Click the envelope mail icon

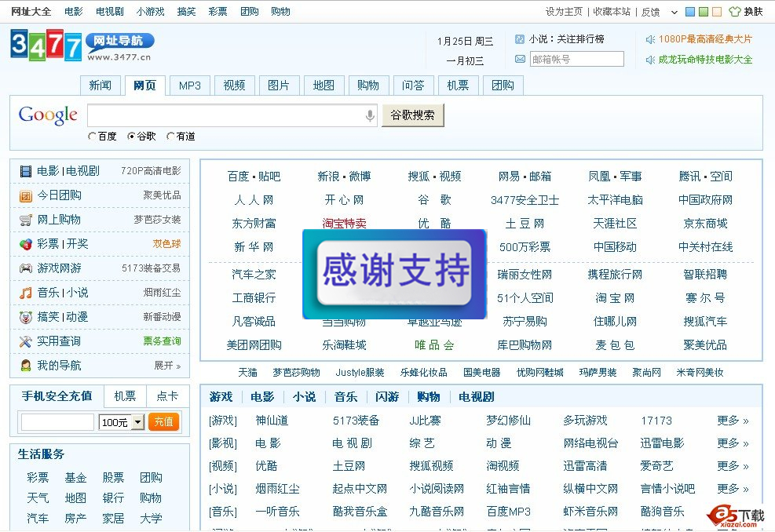pyautogui.click(x=520, y=60)
